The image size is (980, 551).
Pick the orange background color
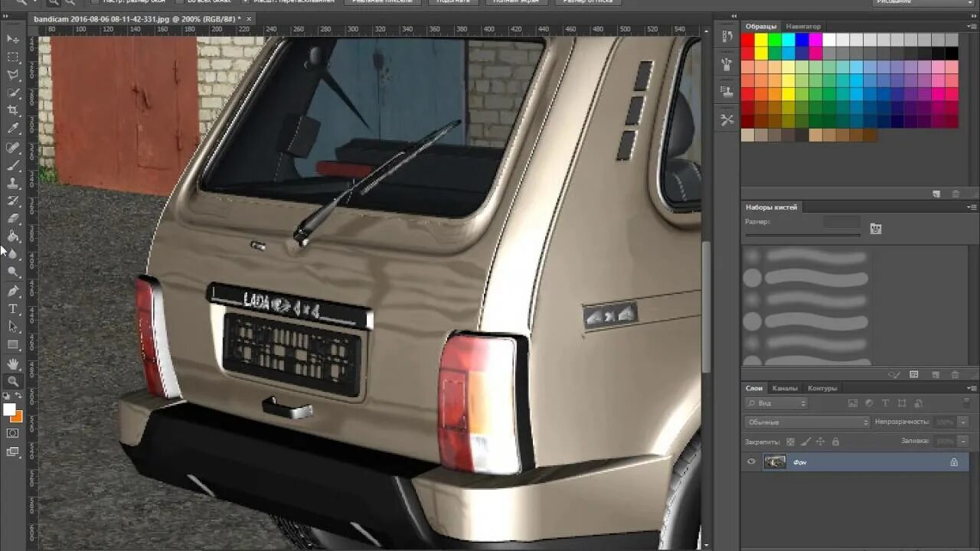[x=18, y=418]
